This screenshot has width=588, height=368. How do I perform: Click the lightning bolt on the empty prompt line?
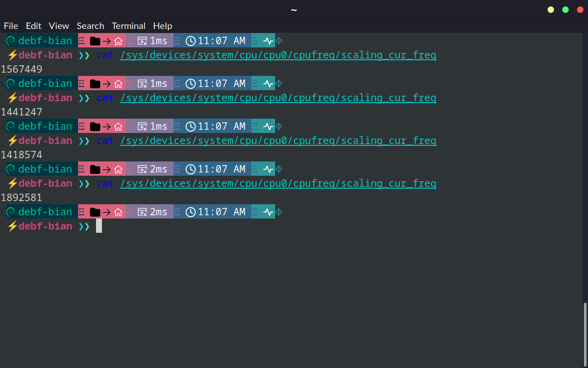12,226
